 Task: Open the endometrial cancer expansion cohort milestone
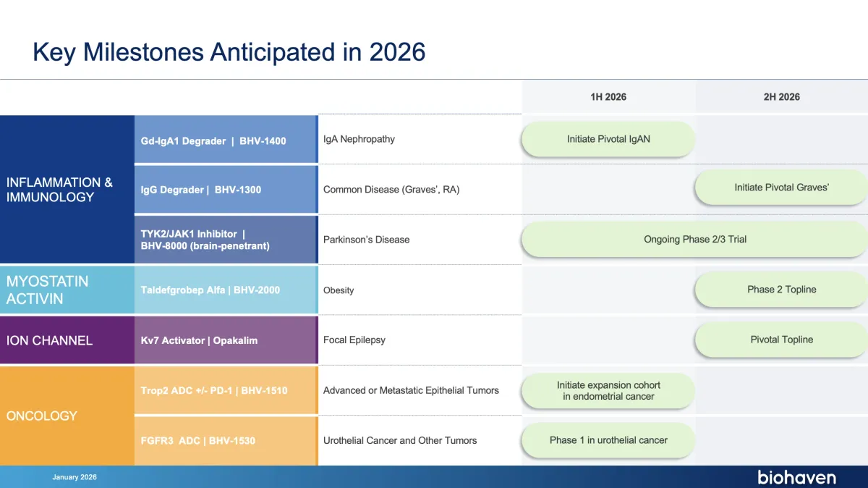click(x=608, y=390)
